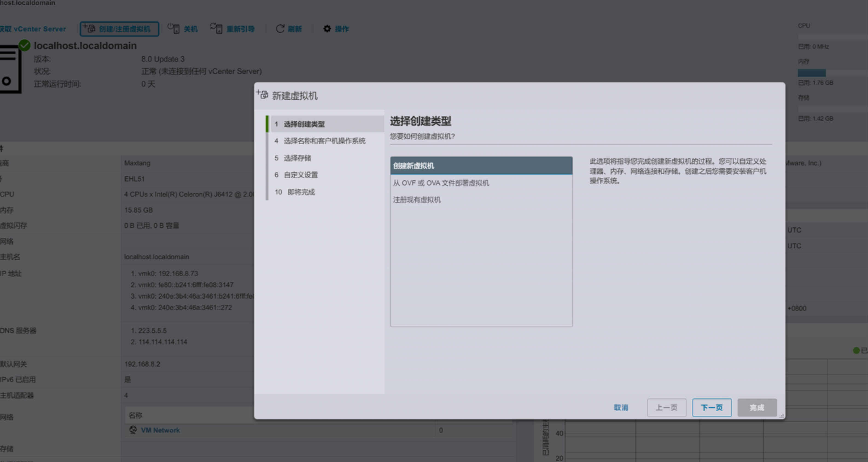Screen dimensions: 868x462
Task: Click the new VM icon in dialog title
Action: (263, 95)
